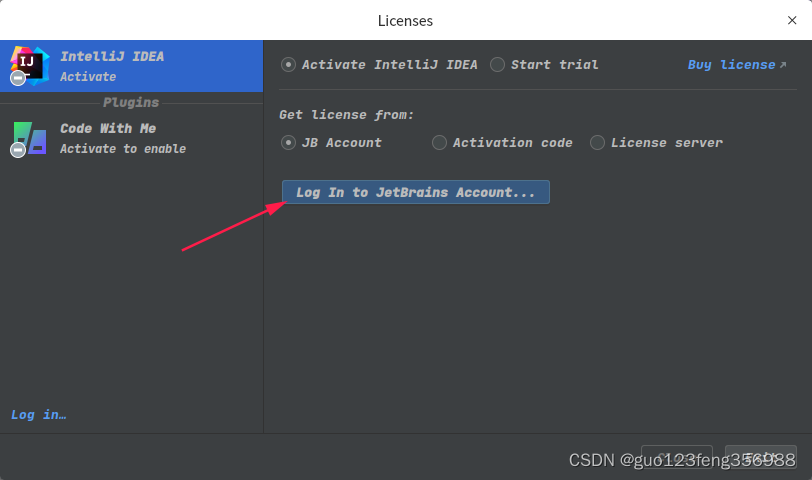Close the Licenses dialog window
The width and height of the screenshot is (812, 480).
pyautogui.click(x=792, y=20)
